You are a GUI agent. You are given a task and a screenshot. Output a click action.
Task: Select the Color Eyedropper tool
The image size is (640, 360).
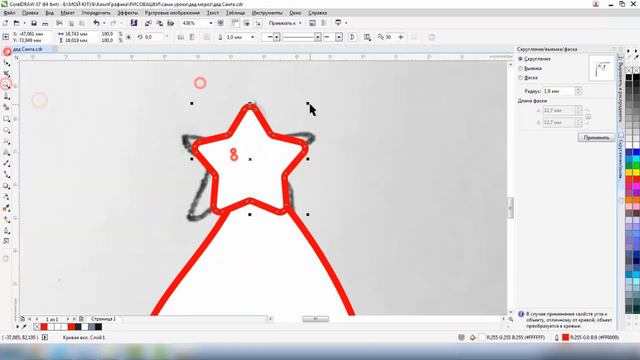pos(7,208)
